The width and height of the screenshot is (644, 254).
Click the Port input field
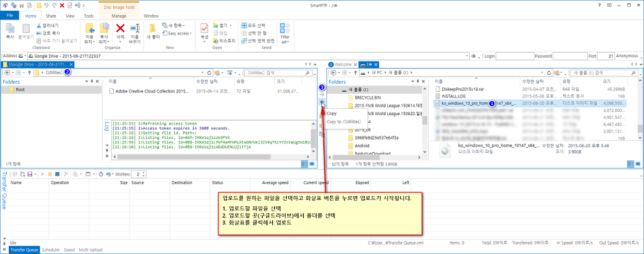coord(606,56)
